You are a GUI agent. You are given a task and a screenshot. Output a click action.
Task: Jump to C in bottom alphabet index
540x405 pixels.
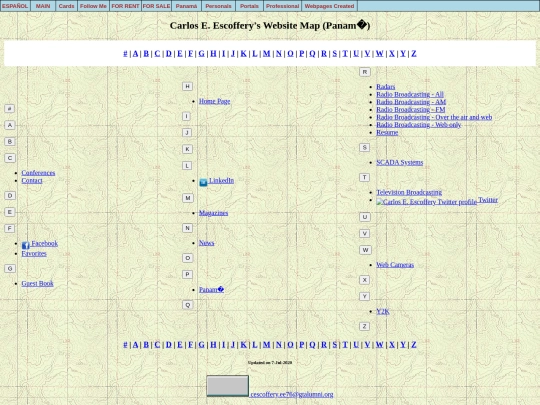click(x=157, y=344)
